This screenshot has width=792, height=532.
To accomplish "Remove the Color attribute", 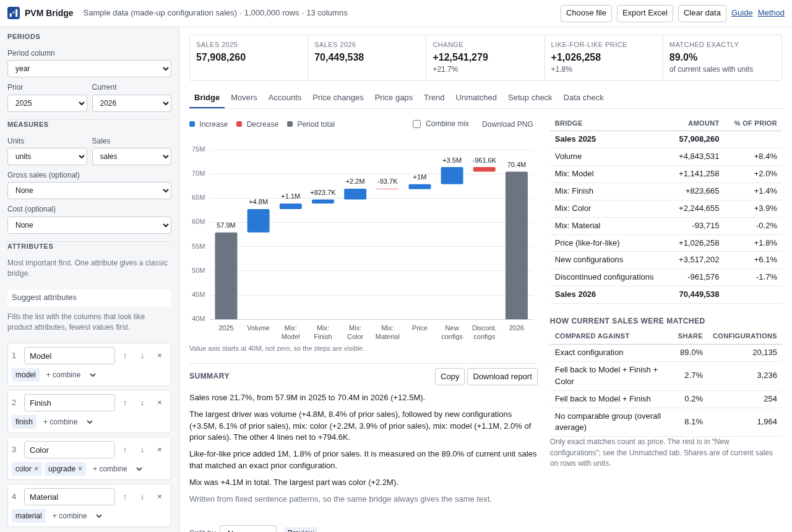I will pyautogui.click(x=160, y=450).
